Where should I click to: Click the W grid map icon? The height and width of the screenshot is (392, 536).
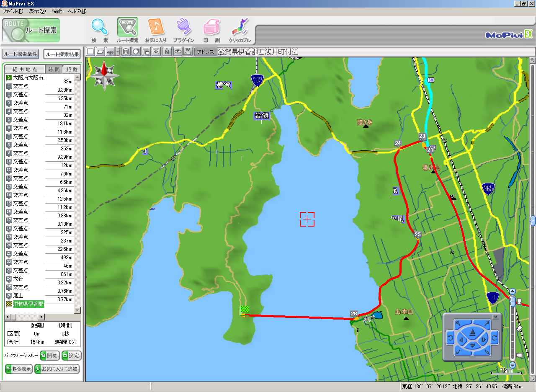pyautogui.click(x=188, y=52)
